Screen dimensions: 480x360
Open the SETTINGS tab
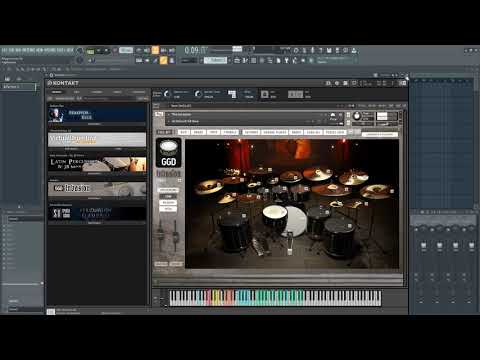251,132
